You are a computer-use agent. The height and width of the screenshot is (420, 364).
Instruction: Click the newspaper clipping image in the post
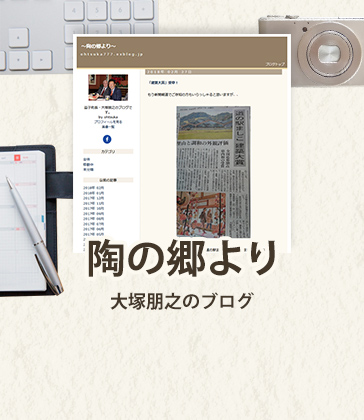[x=213, y=172]
